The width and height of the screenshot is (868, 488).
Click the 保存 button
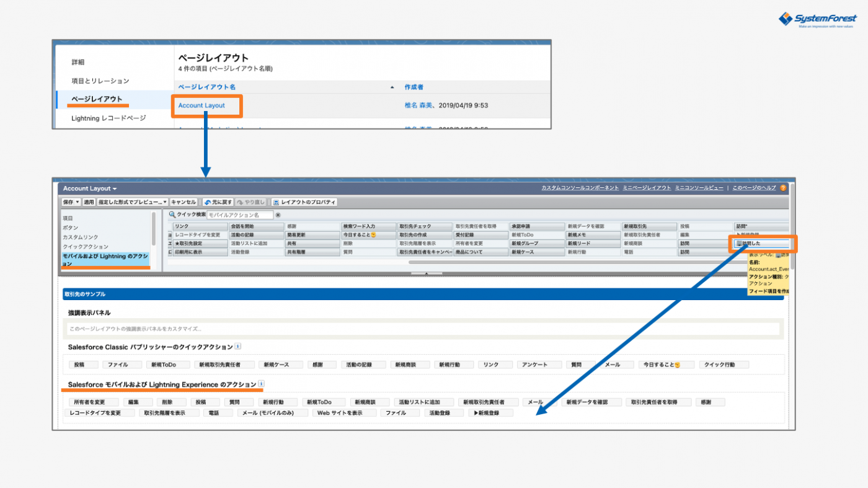tap(68, 202)
